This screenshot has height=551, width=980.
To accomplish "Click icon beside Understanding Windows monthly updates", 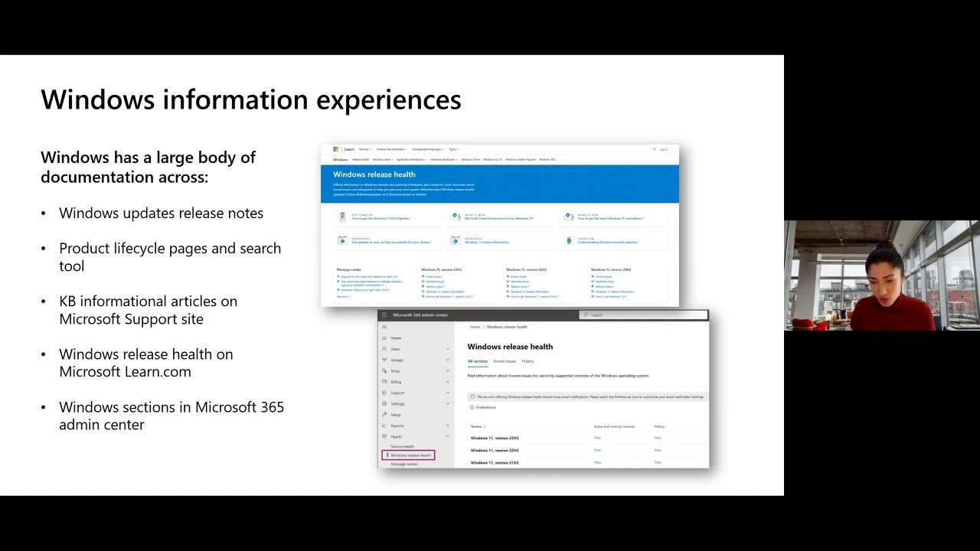I will (x=569, y=240).
